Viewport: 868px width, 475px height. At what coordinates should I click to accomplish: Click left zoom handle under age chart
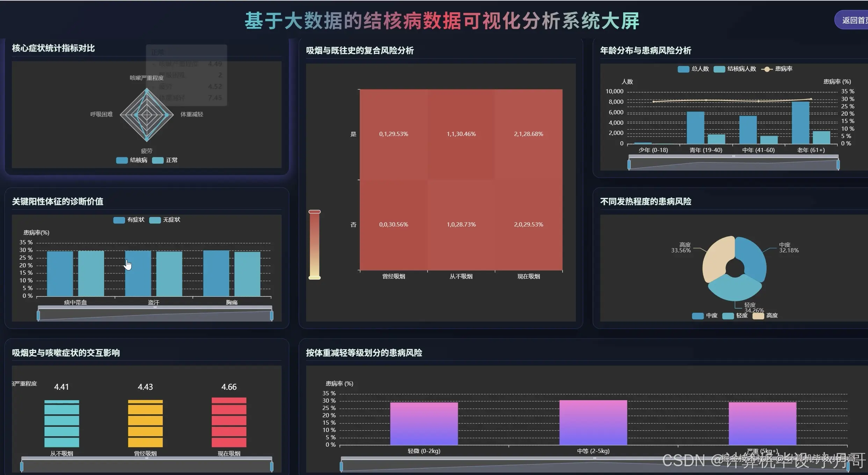pos(629,164)
